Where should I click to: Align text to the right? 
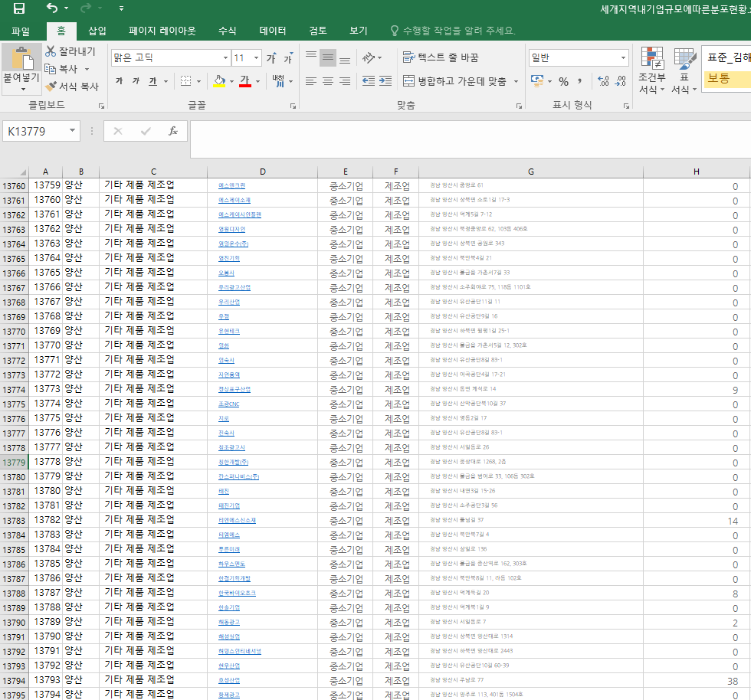point(345,81)
